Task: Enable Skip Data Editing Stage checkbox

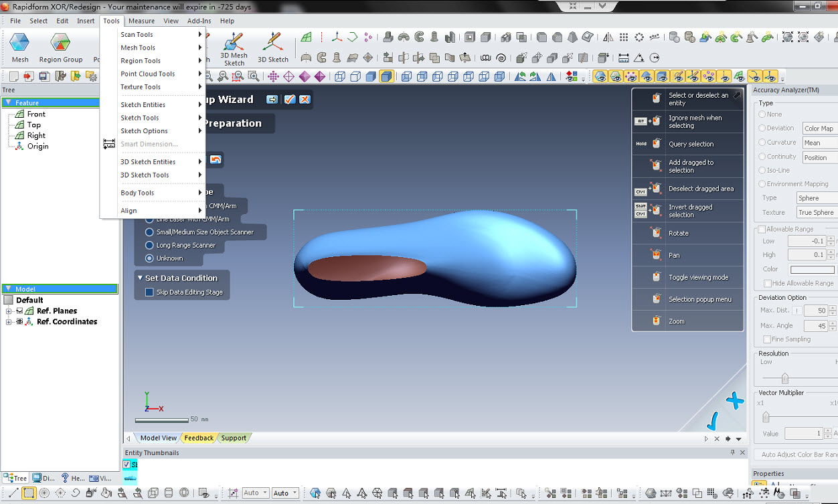Action: click(149, 292)
